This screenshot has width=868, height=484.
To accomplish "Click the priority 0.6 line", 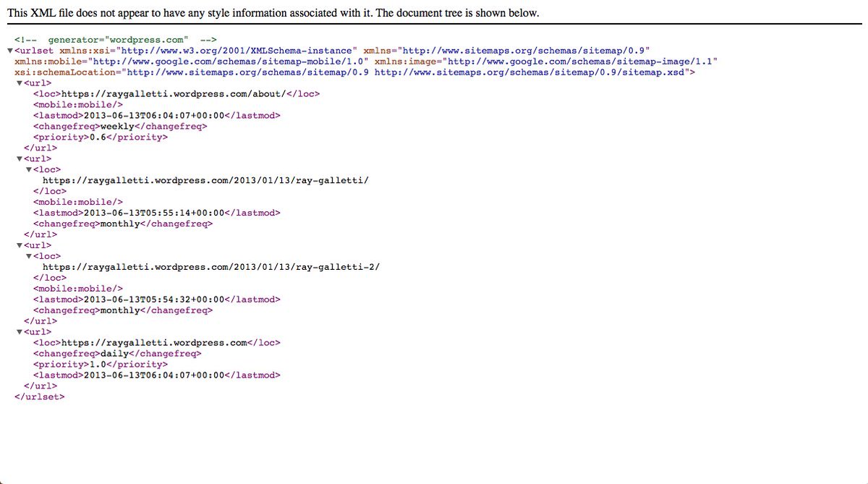I will 101,137.
